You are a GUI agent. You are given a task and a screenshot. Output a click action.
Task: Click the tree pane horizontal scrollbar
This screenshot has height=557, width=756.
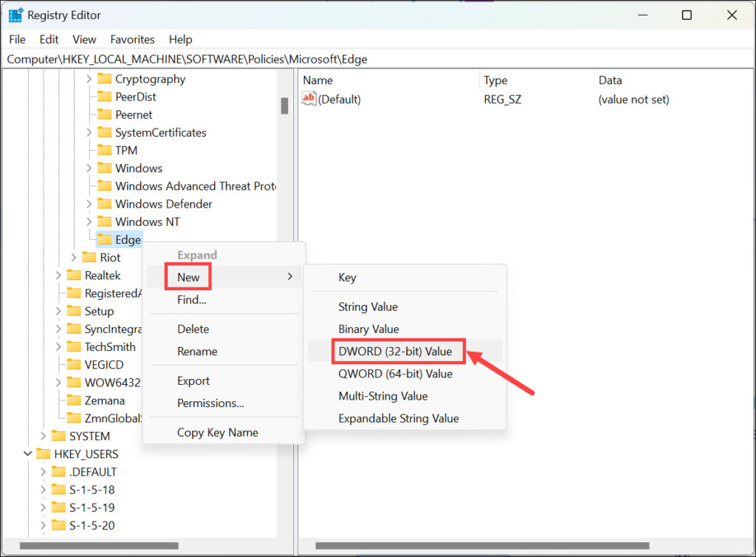[98, 546]
